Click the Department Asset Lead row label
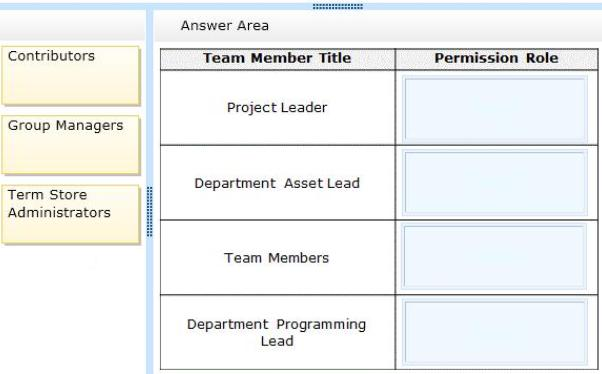 click(x=277, y=183)
